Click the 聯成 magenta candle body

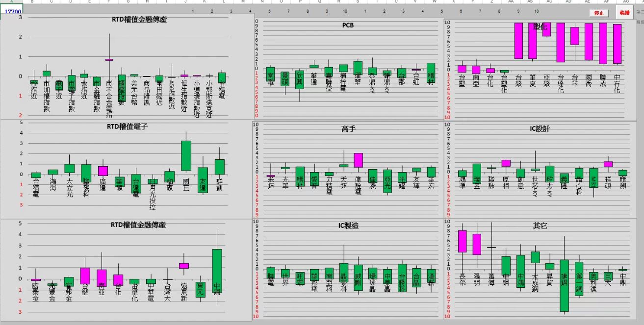click(603, 43)
